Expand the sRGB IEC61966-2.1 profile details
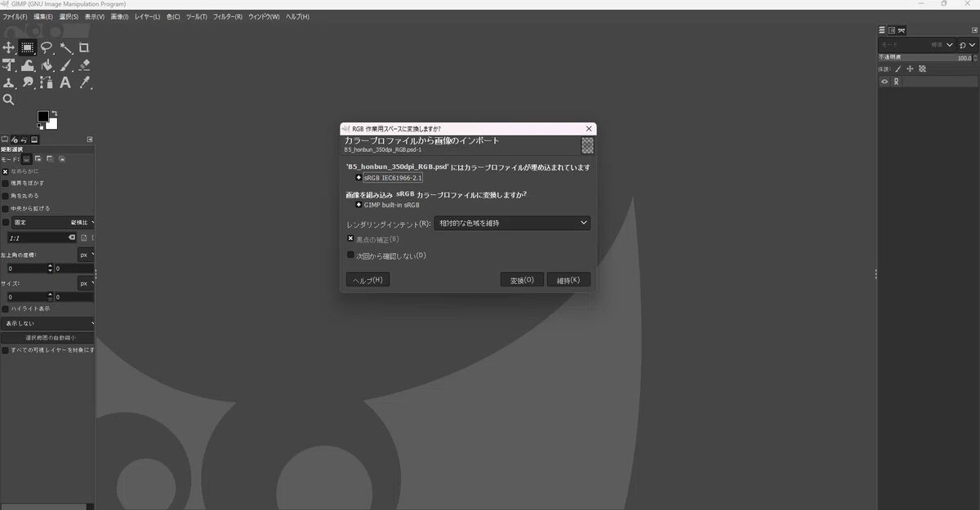 [x=359, y=178]
